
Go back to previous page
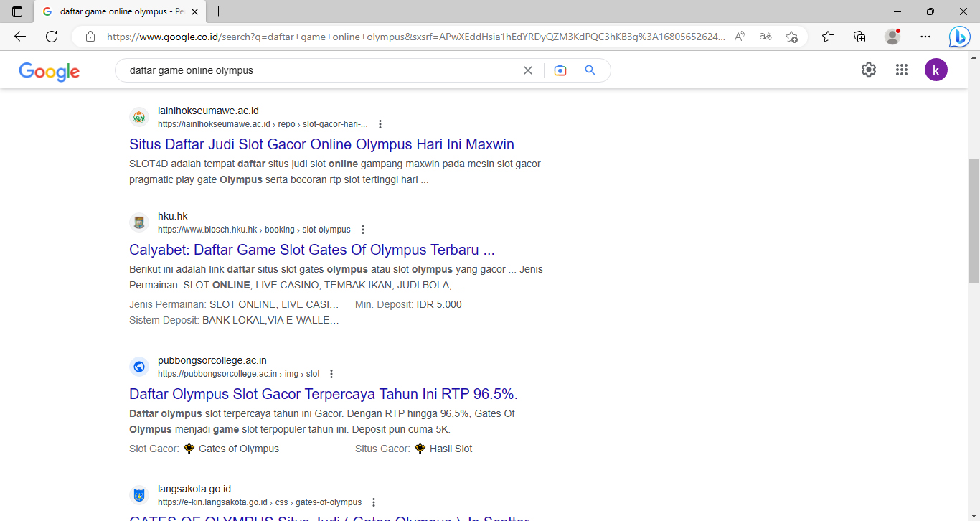(x=20, y=37)
